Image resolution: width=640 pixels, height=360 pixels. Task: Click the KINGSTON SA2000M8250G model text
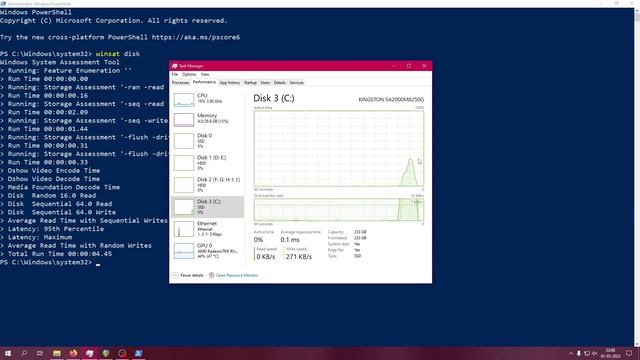(391, 99)
